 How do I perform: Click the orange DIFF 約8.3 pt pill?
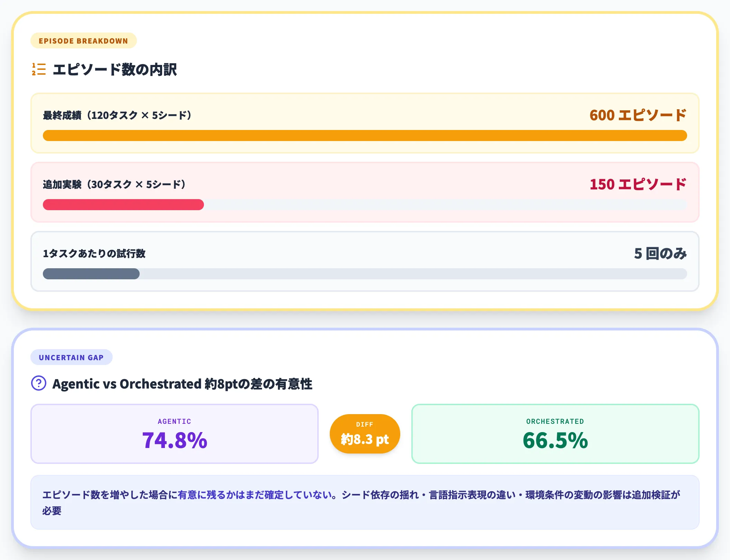[365, 434]
